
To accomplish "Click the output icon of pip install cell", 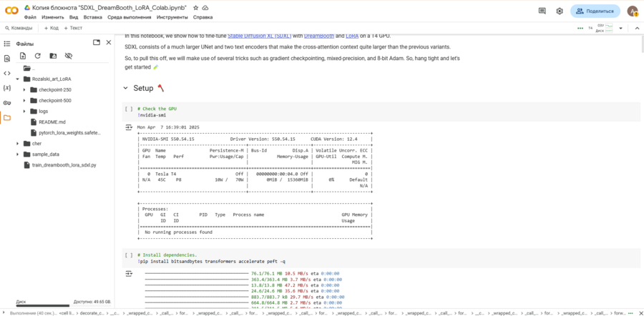I will coord(129,273).
